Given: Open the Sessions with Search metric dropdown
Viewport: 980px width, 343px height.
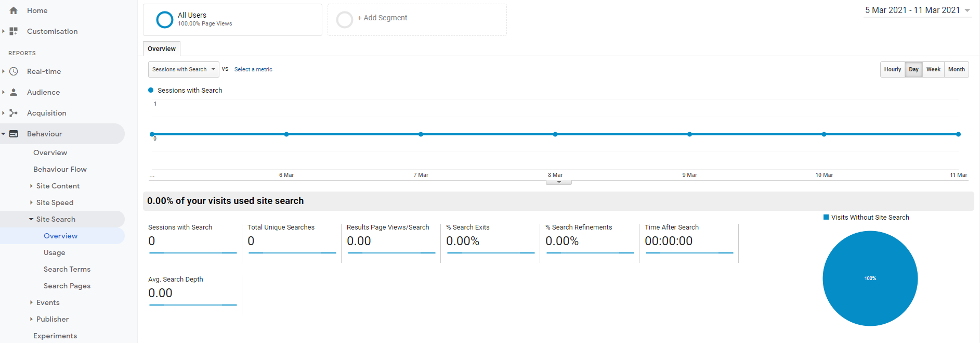Looking at the screenshot, I should 184,69.
